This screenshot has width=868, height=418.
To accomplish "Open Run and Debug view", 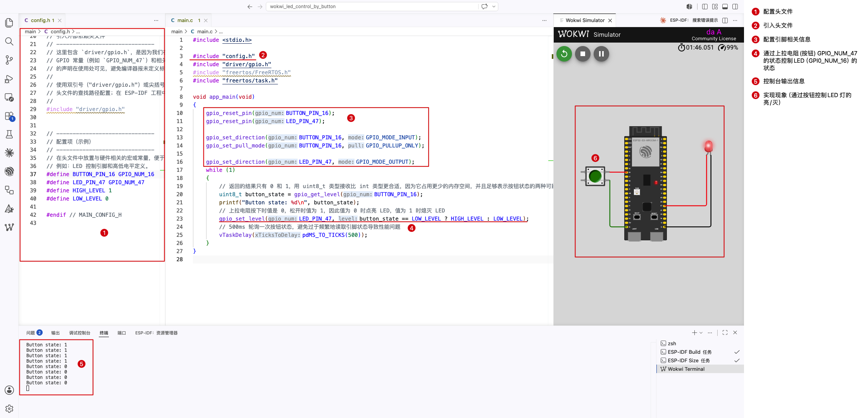I will click(9, 79).
